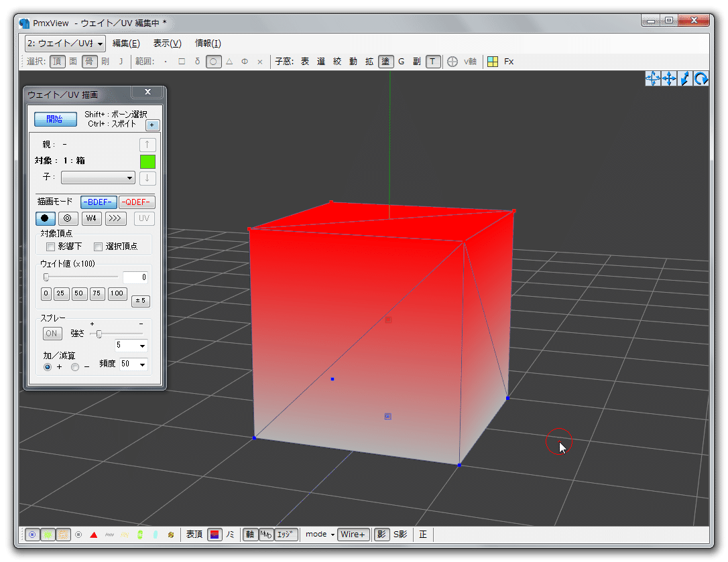This screenshot has width=728, height=562.
Task: Click the >>> button
Action: click(115, 218)
